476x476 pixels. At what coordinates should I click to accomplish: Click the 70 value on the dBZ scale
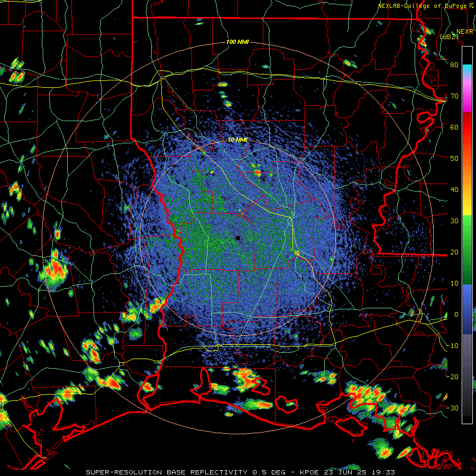tap(454, 96)
